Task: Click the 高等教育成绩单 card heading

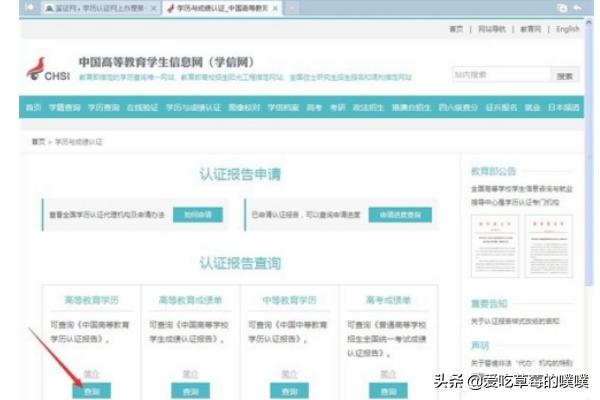Action: (x=190, y=300)
